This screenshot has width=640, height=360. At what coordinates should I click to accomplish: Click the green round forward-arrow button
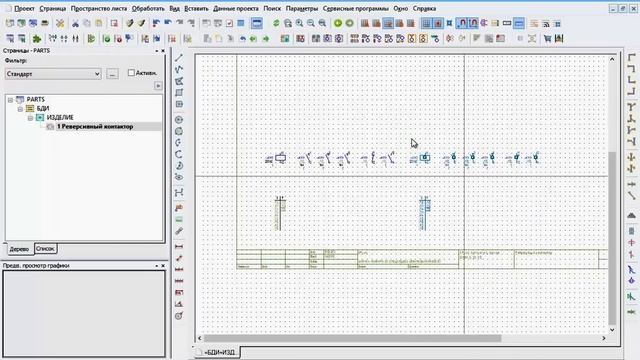click(x=349, y=23)
